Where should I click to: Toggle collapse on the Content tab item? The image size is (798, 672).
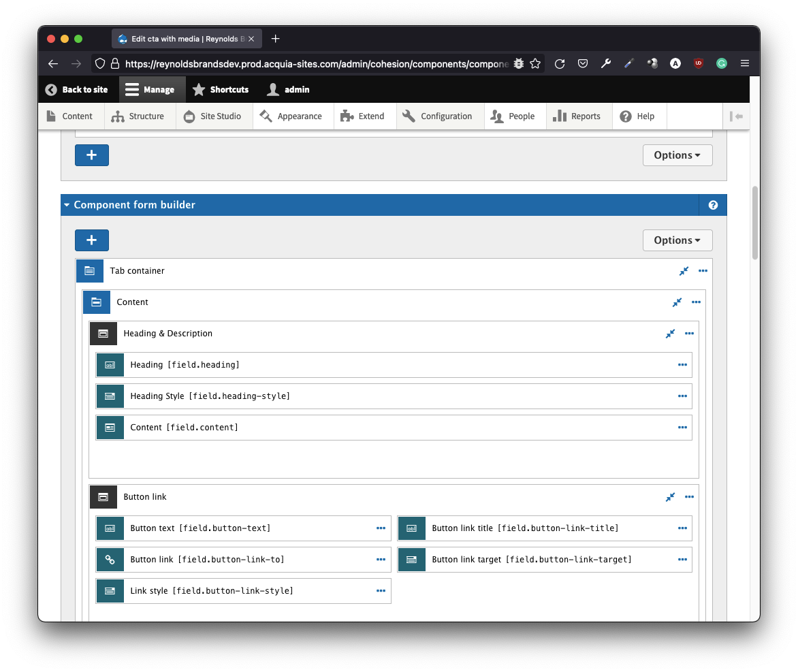click(677, 302)
